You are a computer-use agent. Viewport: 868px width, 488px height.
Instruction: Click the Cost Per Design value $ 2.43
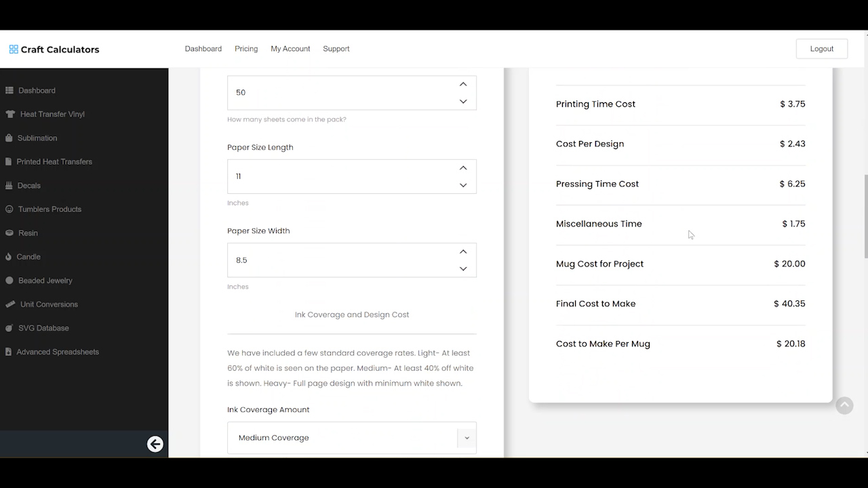click(x=793, y=144)
